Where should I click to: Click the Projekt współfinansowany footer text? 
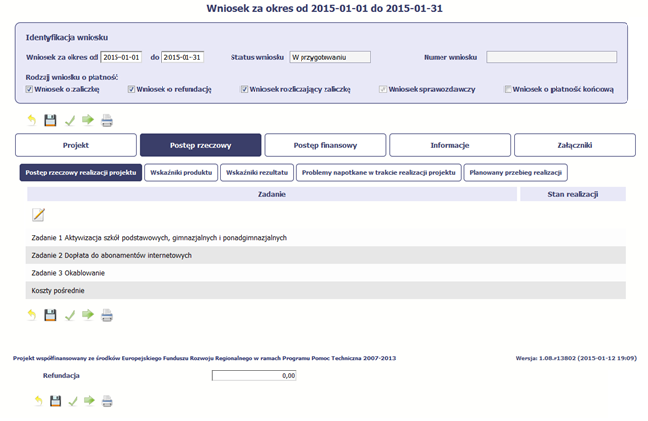(x=204, y=358)
